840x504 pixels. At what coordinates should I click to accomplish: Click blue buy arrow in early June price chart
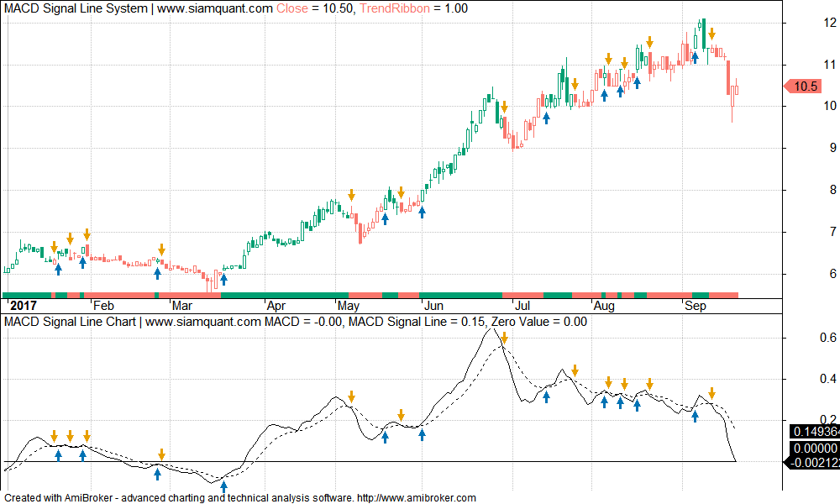[423, 212]
